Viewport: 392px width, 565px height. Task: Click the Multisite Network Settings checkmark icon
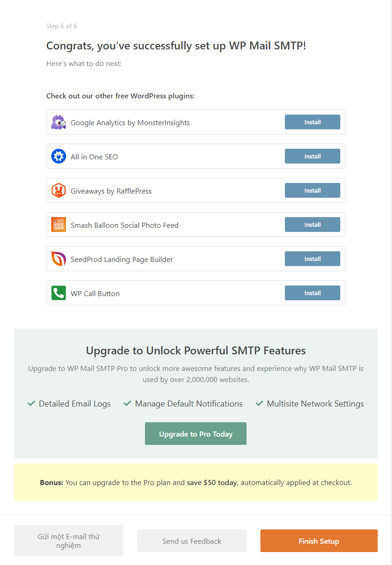coord(259,403)
